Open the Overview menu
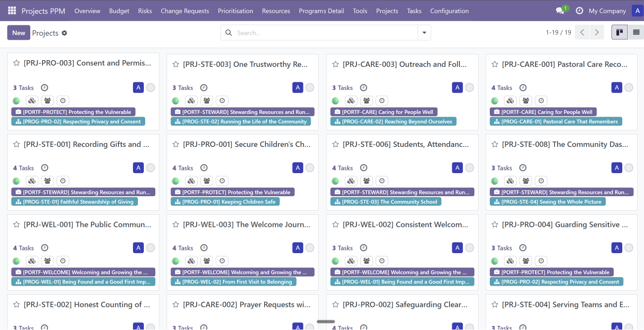 pyautogui.click(x=87, y=11)
